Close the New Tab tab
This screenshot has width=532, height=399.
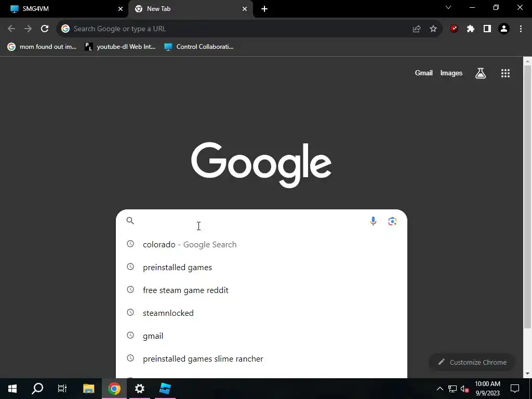(245, 9)
